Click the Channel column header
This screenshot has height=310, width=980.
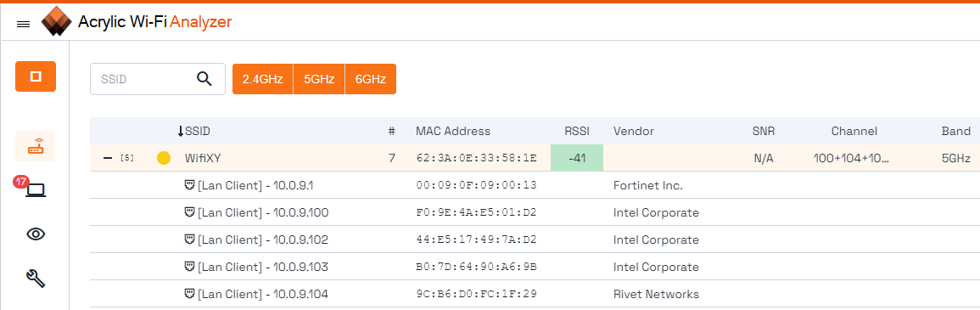[854, 132]
